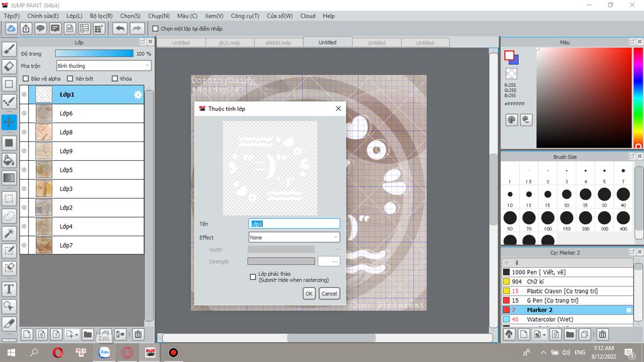Select the Eraser tool

point(9,66)
